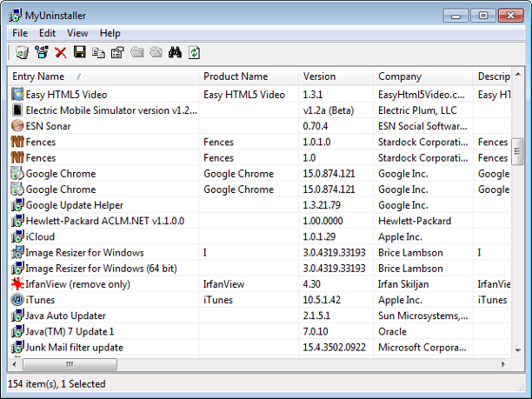Click the Copy selected items icon
Viewport: 532px width, 399px height.
click(x=99, y=52)
